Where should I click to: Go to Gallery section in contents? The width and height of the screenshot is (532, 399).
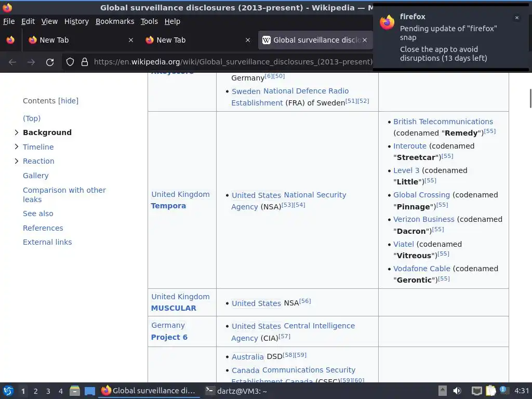(36, 176)
